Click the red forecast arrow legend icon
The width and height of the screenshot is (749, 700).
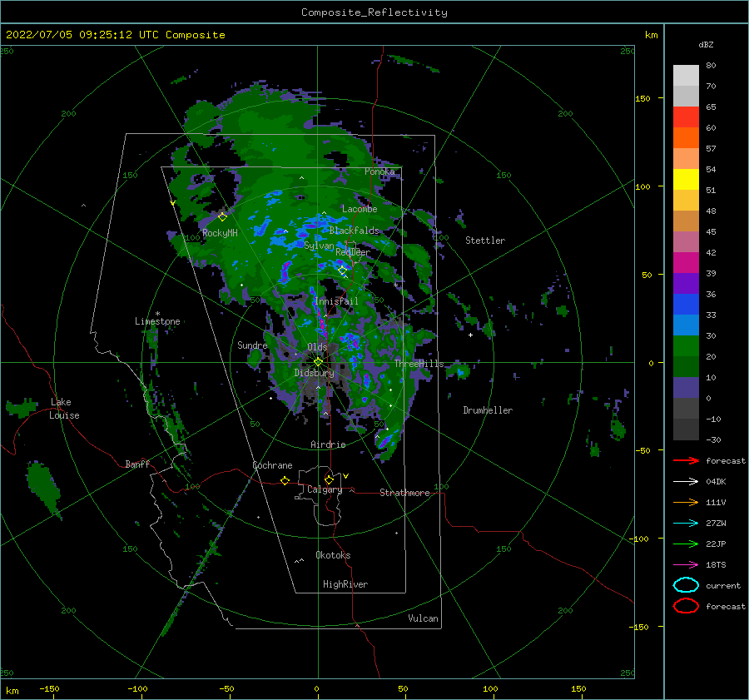(x=686, y=460)
